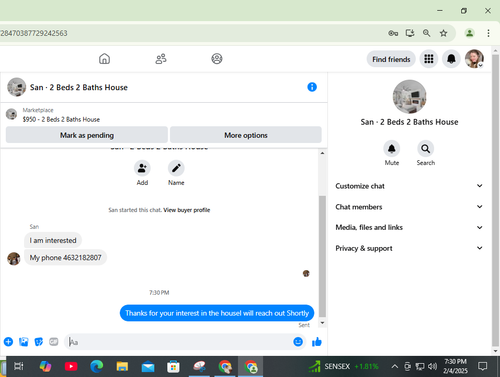500x377 pixels.
Task: Click the browser address bar URL
Action: click(x=34, y=33)
